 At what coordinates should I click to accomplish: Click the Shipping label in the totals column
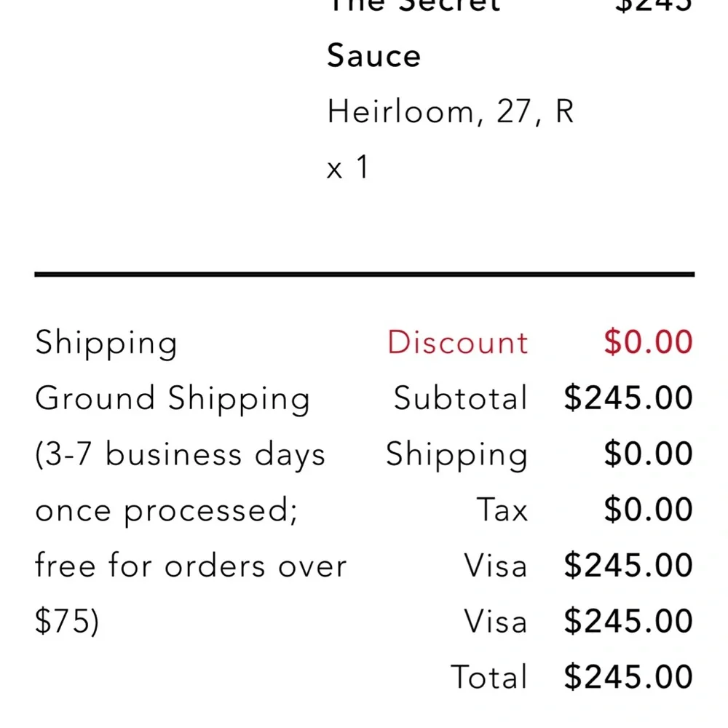pos(456,455)
